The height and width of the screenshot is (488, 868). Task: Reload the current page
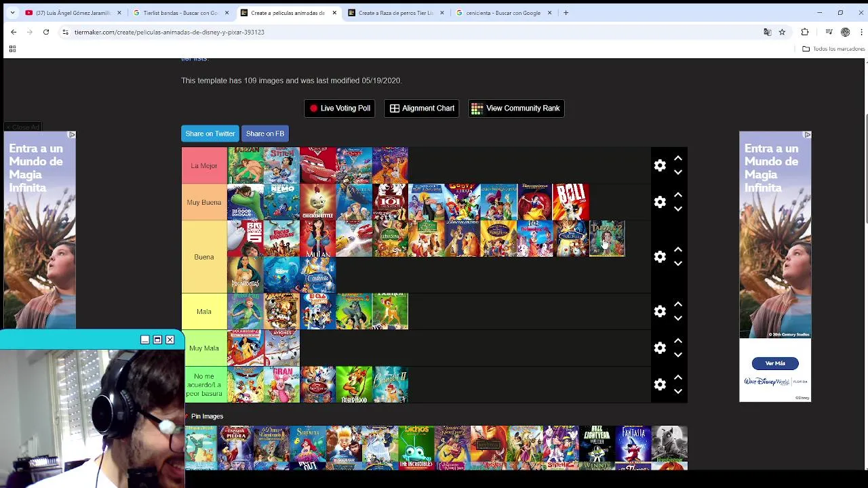point(46,32)
